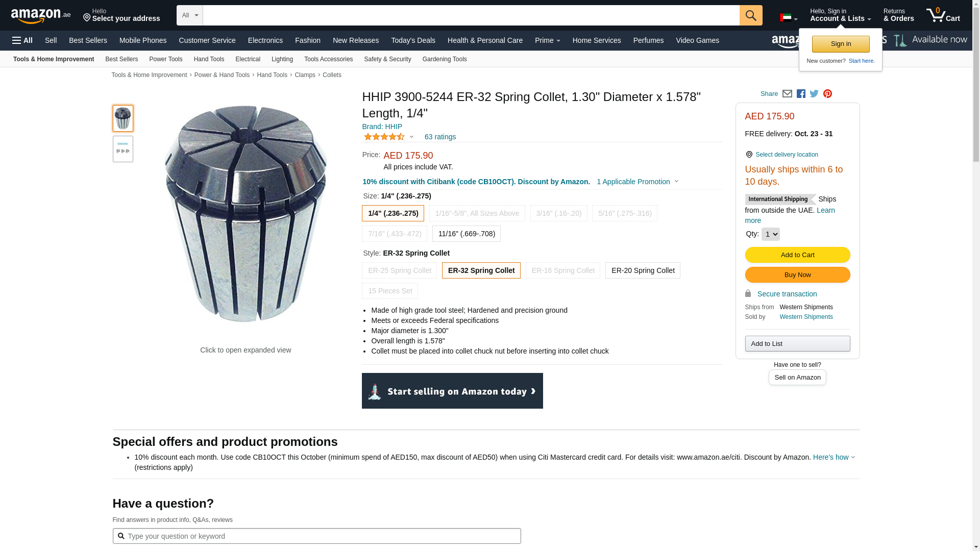Go to Power Tools in subnav
Image resolution: width=980 pixels, height=551 pixels.
165,59
